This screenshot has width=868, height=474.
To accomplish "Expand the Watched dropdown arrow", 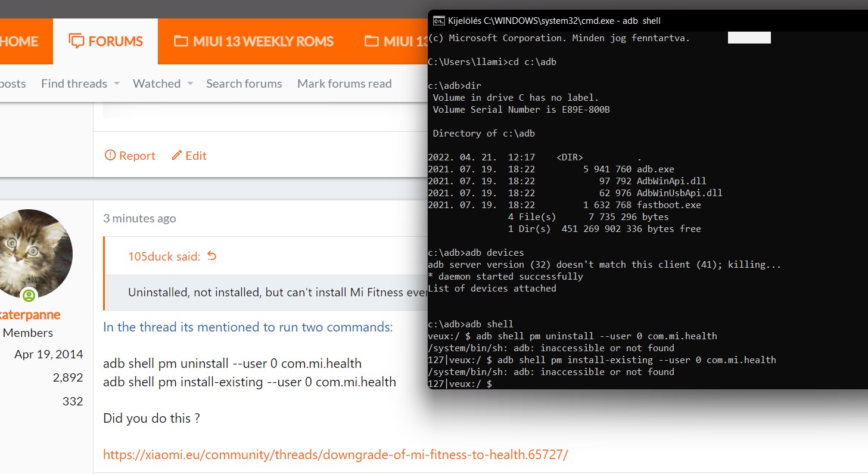I will tap(190, 83).
